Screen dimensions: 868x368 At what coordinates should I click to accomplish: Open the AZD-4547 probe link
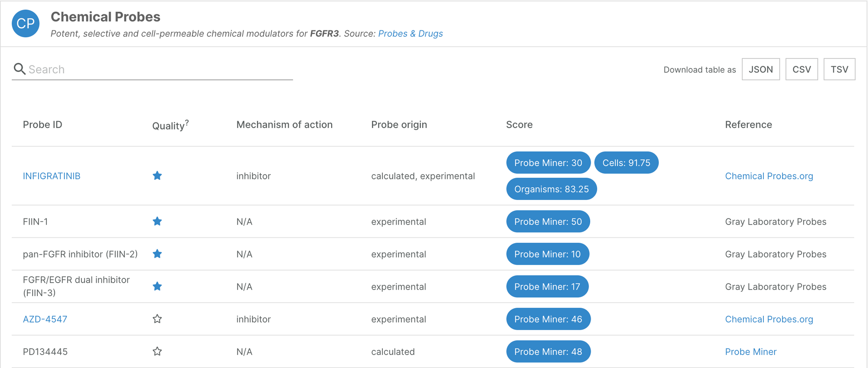tap(45, 319)
